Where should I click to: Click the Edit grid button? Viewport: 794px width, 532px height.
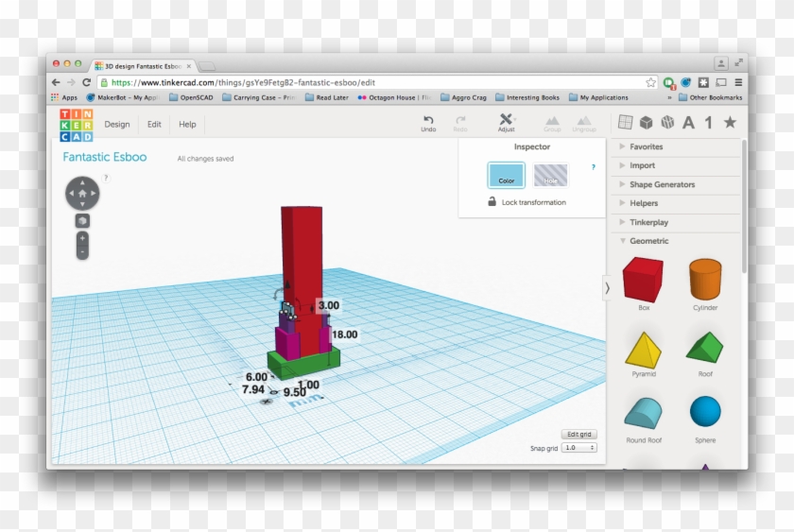pos(578,435)
